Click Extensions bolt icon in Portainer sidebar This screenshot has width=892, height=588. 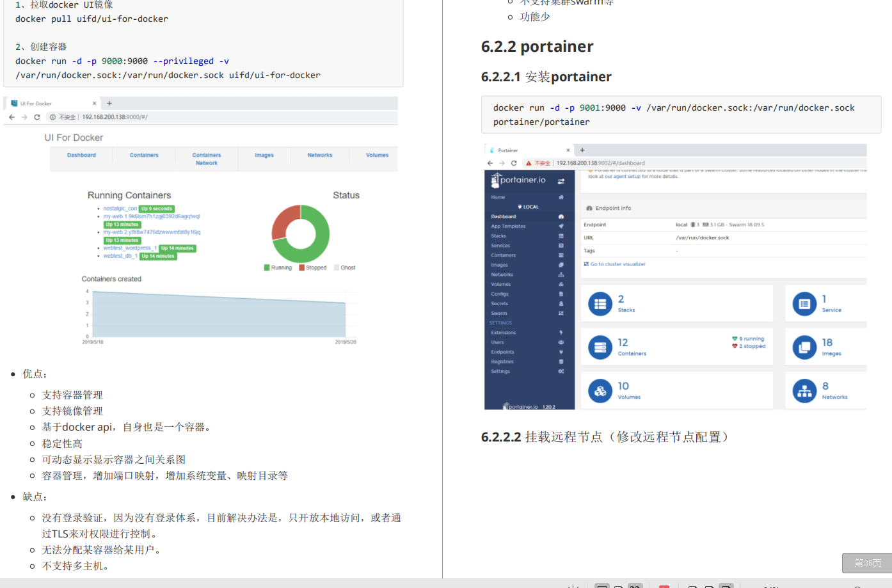point(561,333)
